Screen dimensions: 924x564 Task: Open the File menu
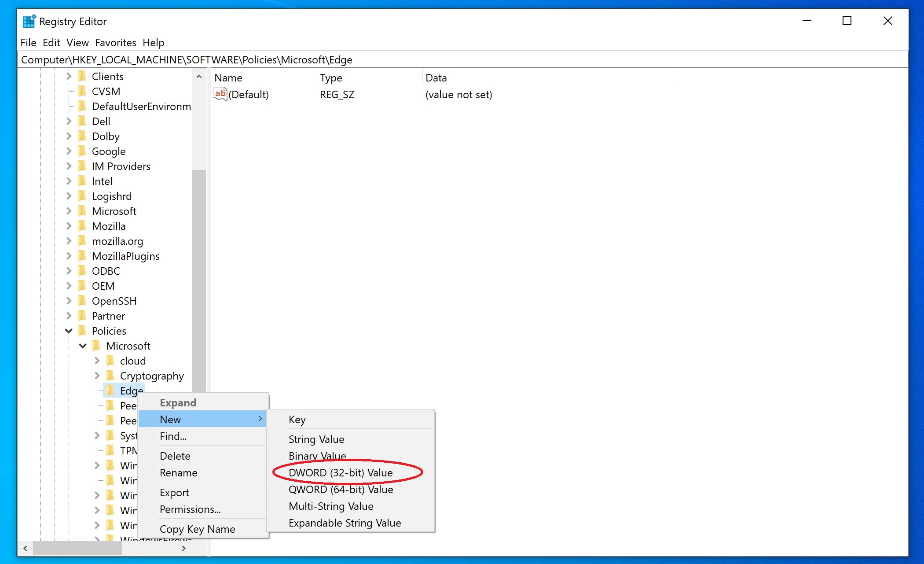pos(29,43)
